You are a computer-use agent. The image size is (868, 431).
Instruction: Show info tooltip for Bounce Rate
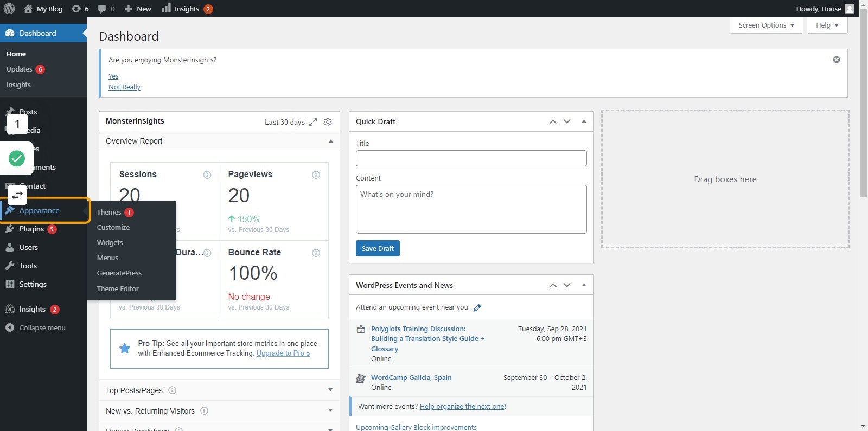pos(316,253)
